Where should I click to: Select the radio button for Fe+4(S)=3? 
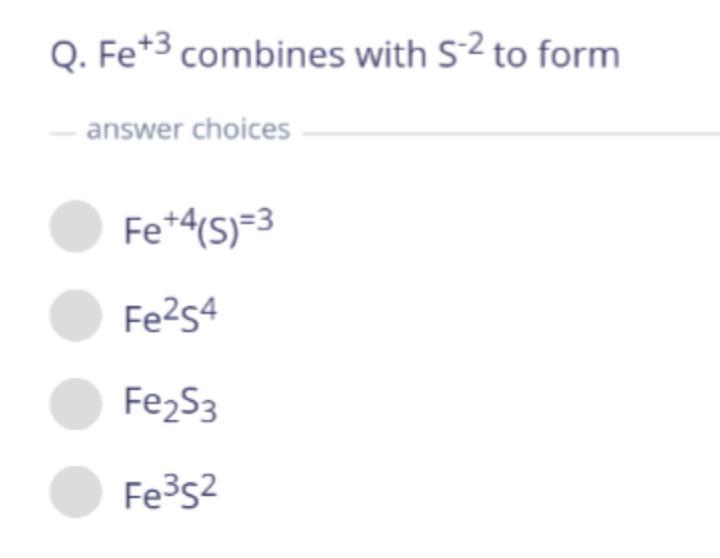[x=76, y=226]
